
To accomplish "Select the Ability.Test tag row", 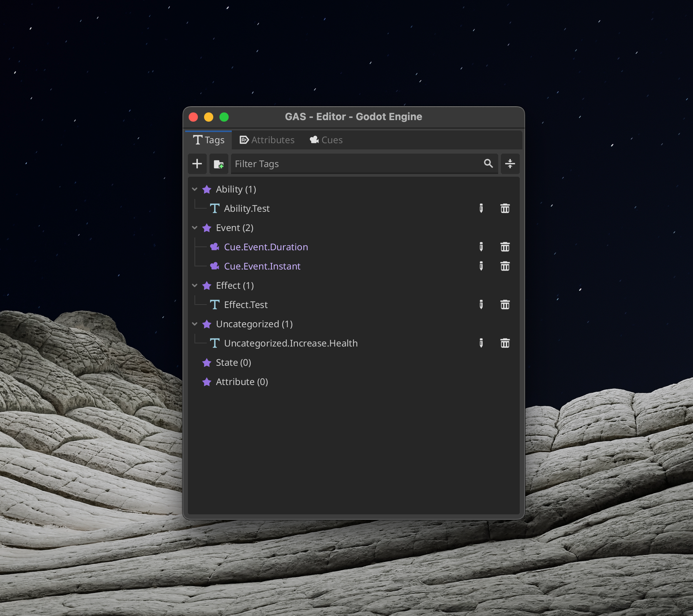I will coord(353,208).
